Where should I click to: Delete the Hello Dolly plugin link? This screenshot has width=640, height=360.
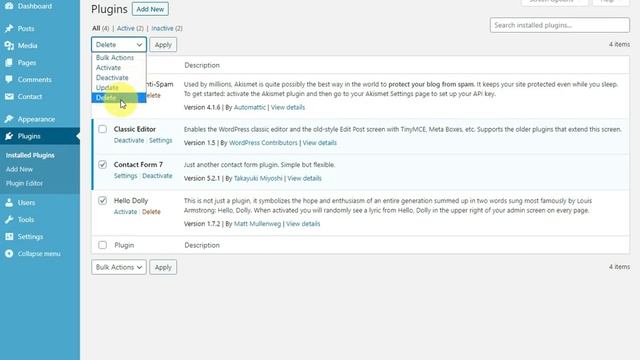click(151, 212)
